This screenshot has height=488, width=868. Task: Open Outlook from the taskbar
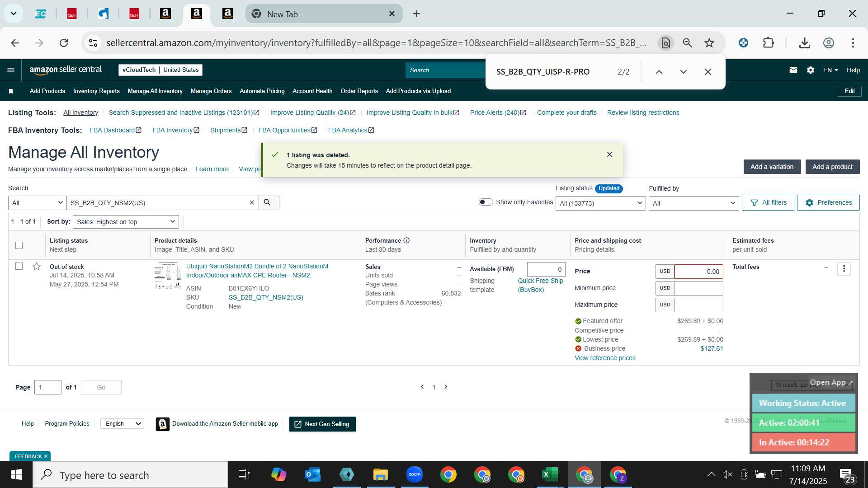pyautogui.click(x=312, y=475)
